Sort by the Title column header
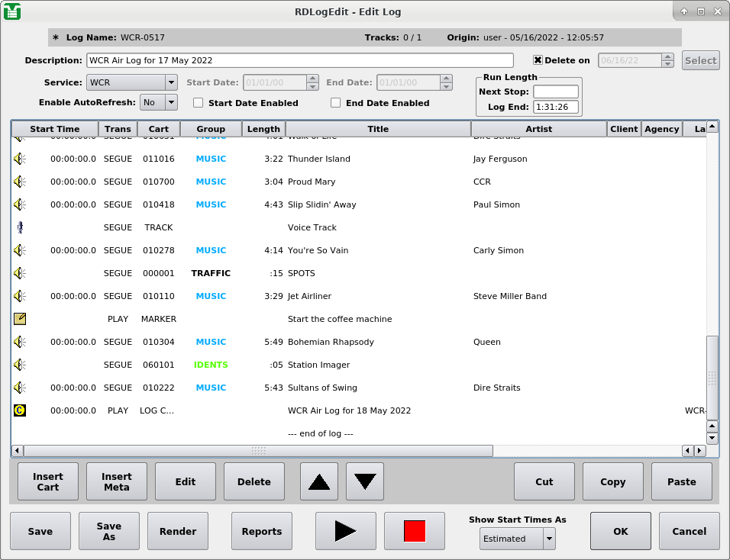This screenshot has width=730, height=560. coord(378,129)
